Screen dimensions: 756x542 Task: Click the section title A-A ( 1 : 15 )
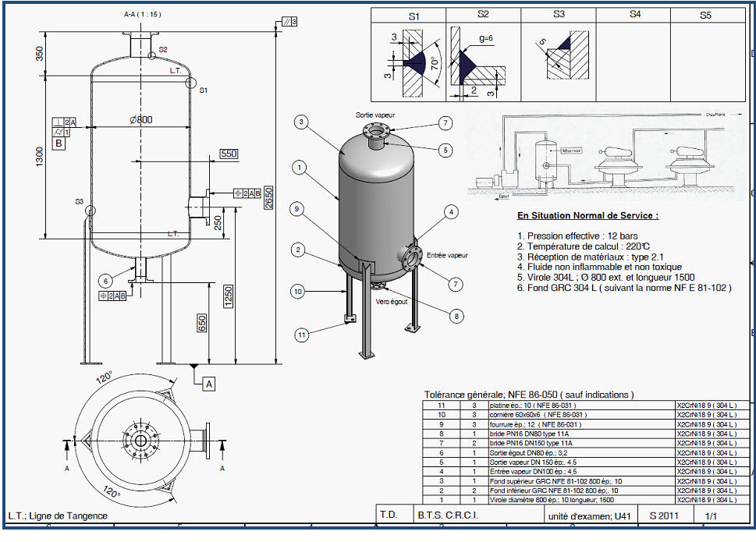coord(142,15)
